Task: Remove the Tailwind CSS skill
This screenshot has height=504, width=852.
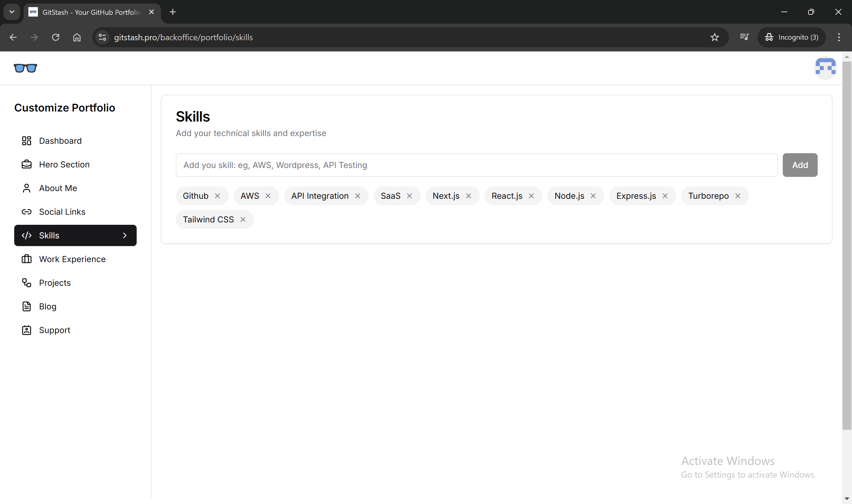Action: tap(243, 219)
